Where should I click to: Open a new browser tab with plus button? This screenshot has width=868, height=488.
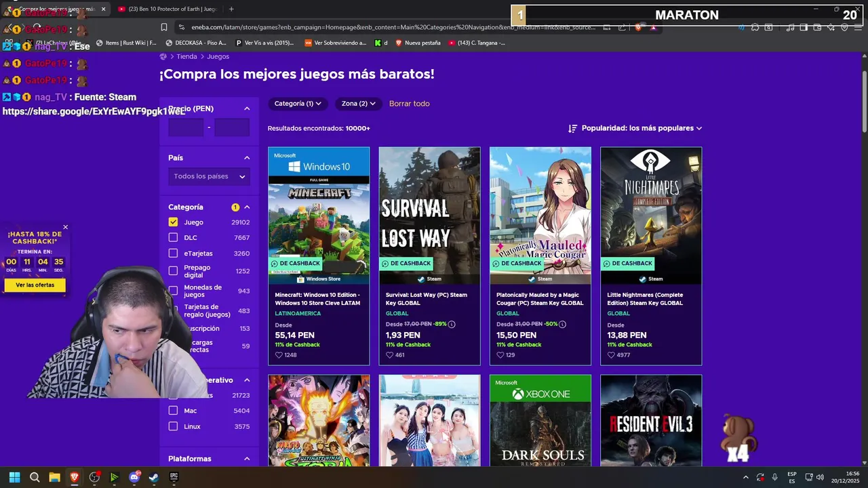(231, 9)
